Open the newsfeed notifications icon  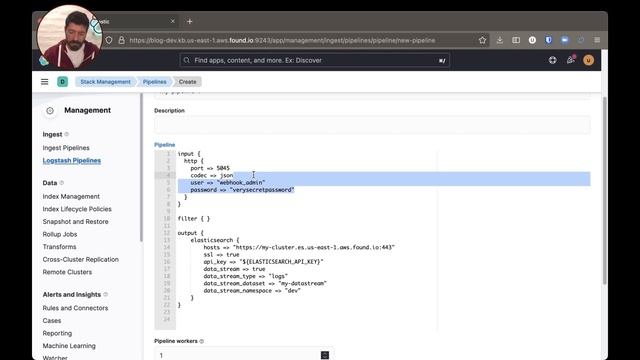coord(571,60)
